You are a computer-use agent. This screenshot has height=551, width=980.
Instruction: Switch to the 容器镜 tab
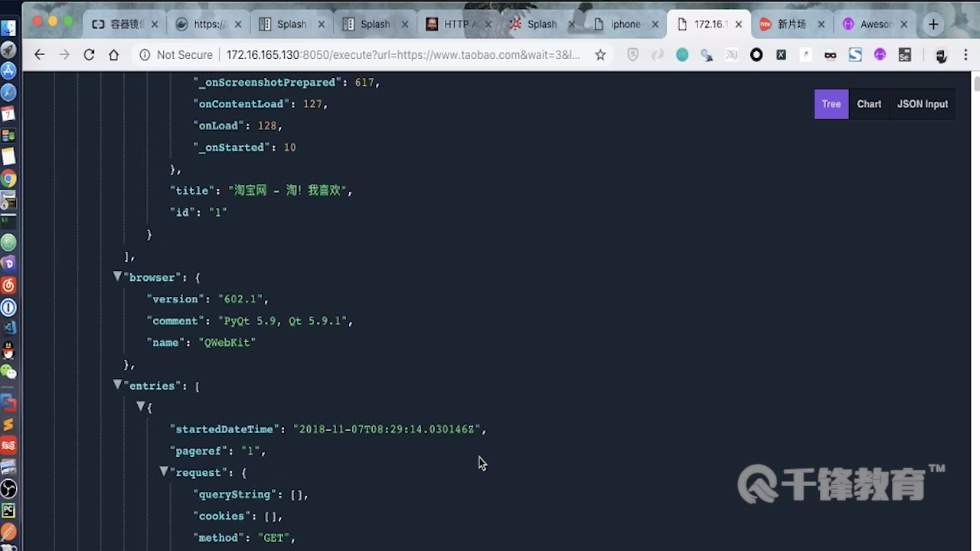[x=122, y=24]
